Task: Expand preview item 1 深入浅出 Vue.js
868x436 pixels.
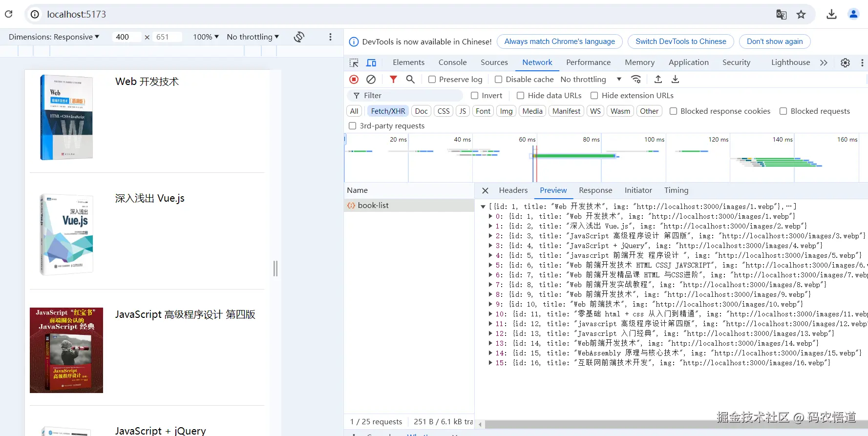Action: click(490, 226)
